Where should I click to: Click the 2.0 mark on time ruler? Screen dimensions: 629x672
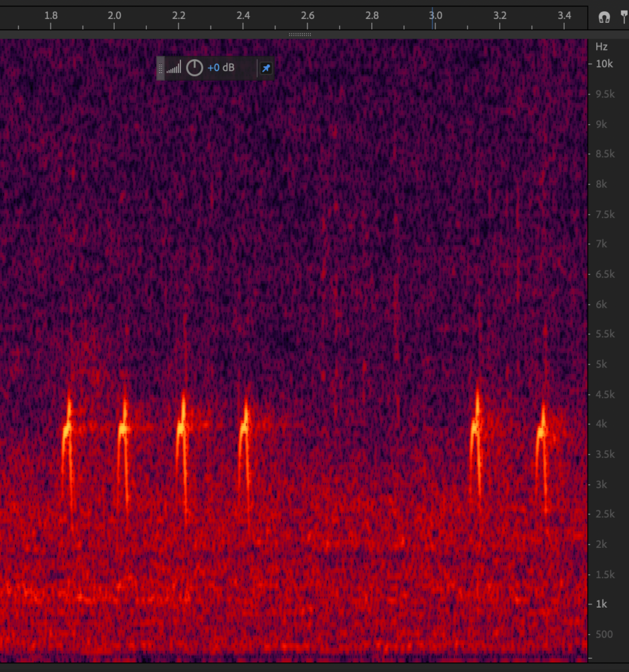[114, 16]
